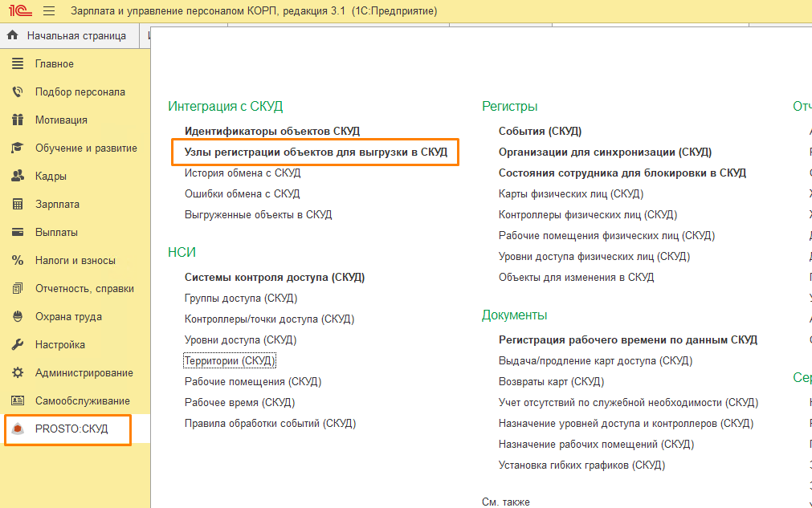This screenshot has width=812, height=508.
Task: Open Обучение и развитие graduation cap icon
Action: (x=18, y=148)
